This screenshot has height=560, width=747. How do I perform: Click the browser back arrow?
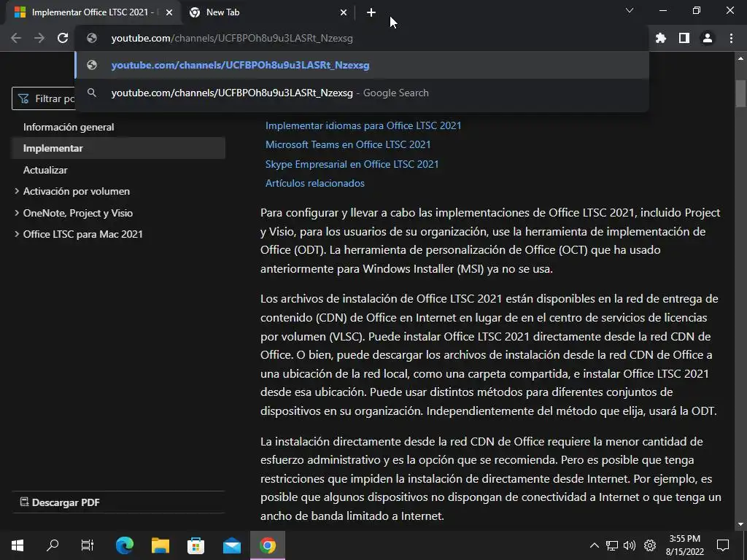(x=16, y=38)
